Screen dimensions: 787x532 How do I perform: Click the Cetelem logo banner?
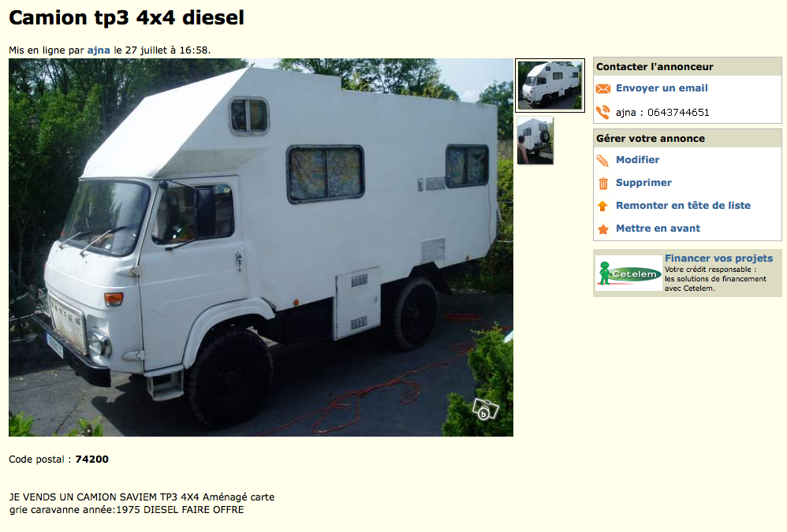628,273
